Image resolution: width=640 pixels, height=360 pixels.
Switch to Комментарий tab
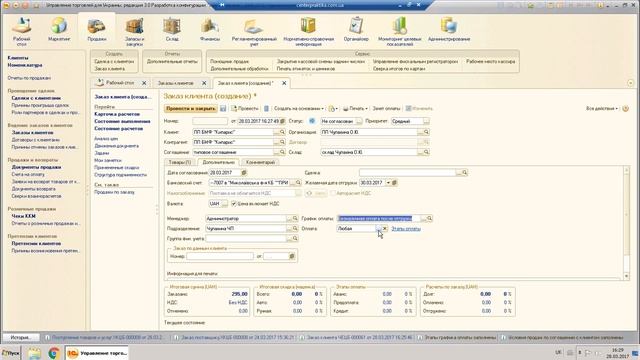[x=260, y=162]
